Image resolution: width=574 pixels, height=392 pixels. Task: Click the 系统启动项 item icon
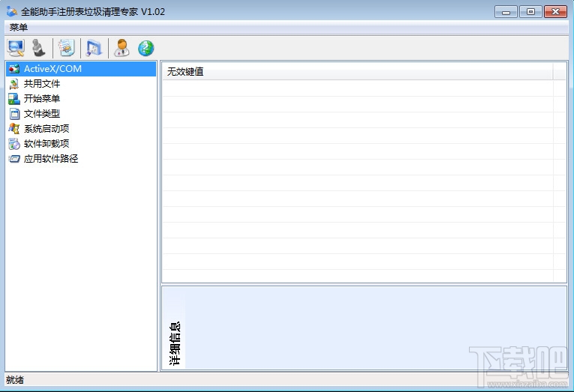click(x=14, y=129)
